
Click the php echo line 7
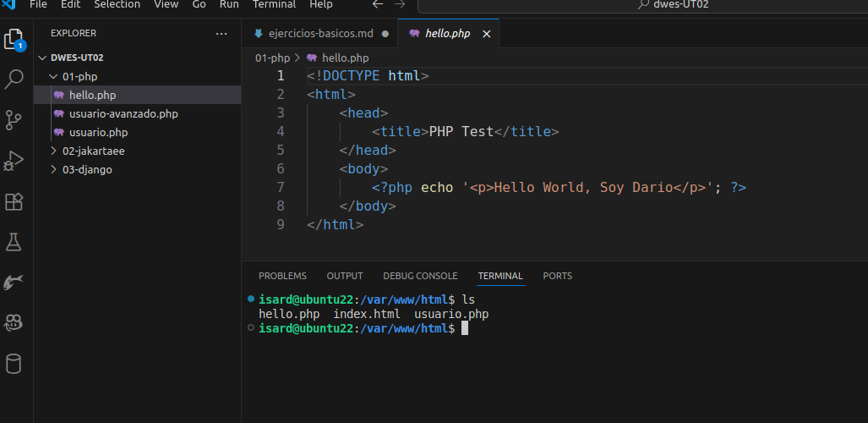coord(560,187)
